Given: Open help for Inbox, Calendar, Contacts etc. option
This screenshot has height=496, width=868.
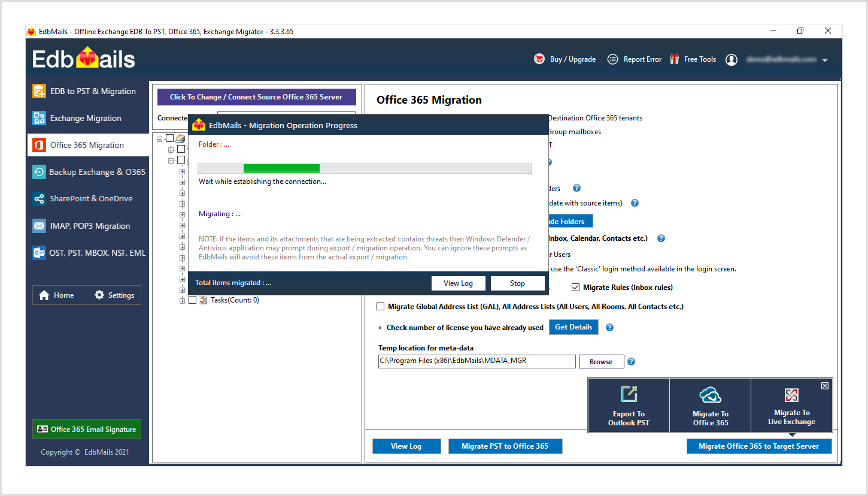Looking at the screenshot, I should [661, 238].
